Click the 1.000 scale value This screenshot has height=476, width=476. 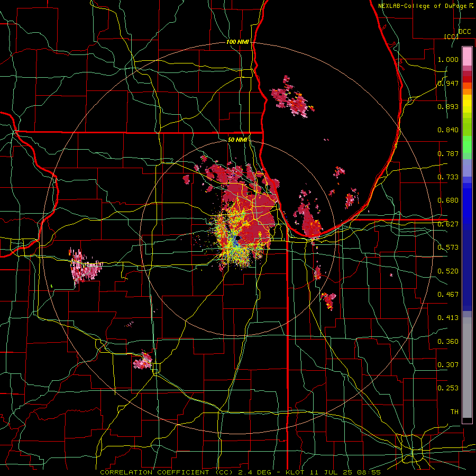[x=448, y=59]
